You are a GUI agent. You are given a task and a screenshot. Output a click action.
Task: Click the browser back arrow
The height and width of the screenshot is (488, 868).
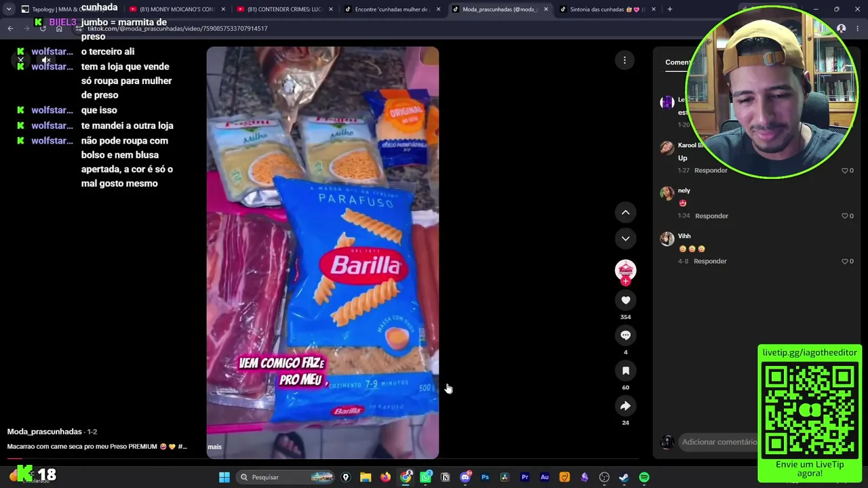(x=10, y=28)
